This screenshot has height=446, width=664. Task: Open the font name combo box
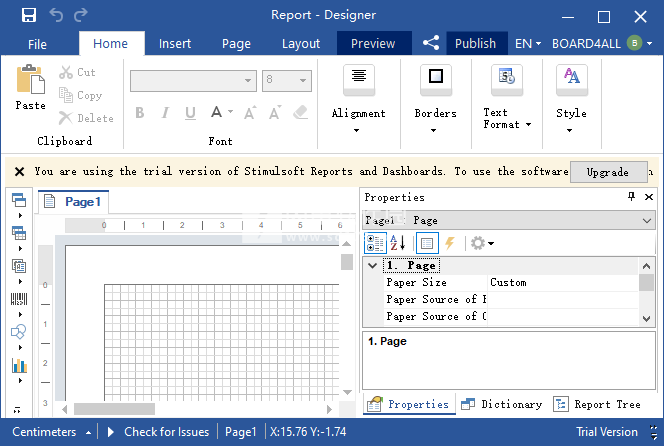(193, 80)
